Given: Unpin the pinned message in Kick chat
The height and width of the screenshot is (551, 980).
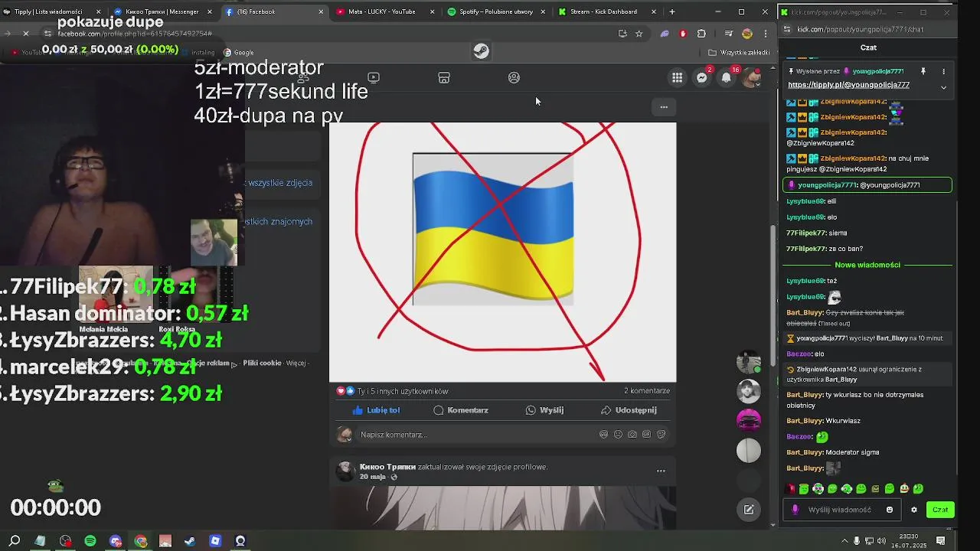Looking at the screenshot, I should point(923,71).
